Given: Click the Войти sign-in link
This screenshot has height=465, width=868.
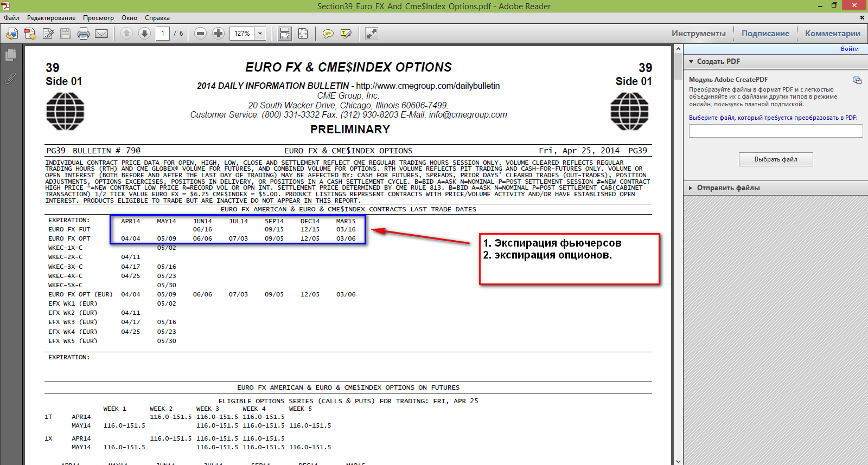Looking at the screenshot, I should [850, 49].
